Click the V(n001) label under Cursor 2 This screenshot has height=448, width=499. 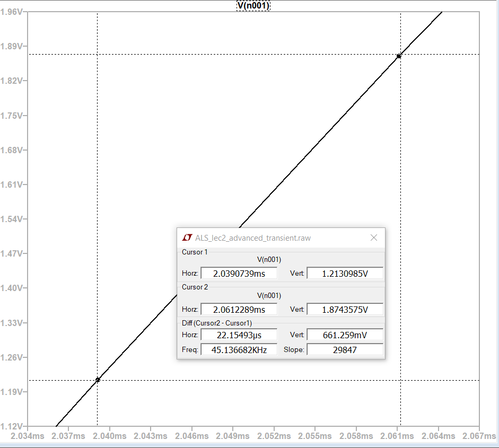(269, 295)
